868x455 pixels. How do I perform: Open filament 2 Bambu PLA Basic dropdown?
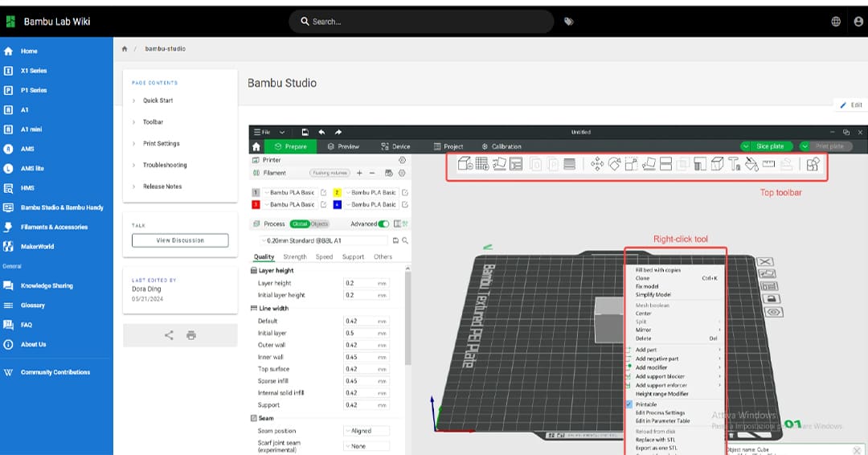click(371, 193)
